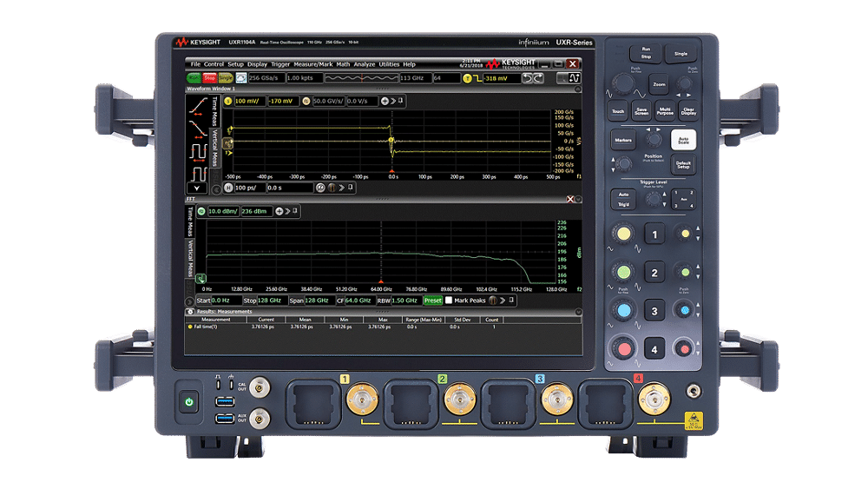Click the redo arrow in the toolbar
Viewport: 868px width, 489px height.
coord(538,78)
